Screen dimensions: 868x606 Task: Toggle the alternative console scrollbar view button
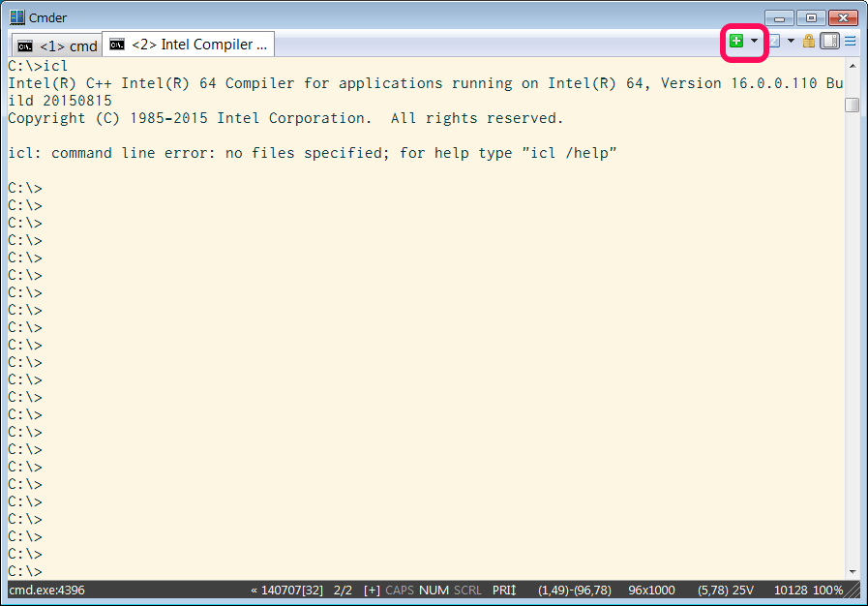(830, 41)
